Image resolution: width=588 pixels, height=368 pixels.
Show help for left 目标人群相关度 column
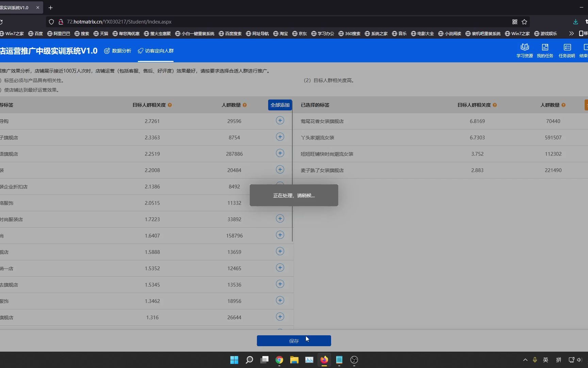coord(170,105)
